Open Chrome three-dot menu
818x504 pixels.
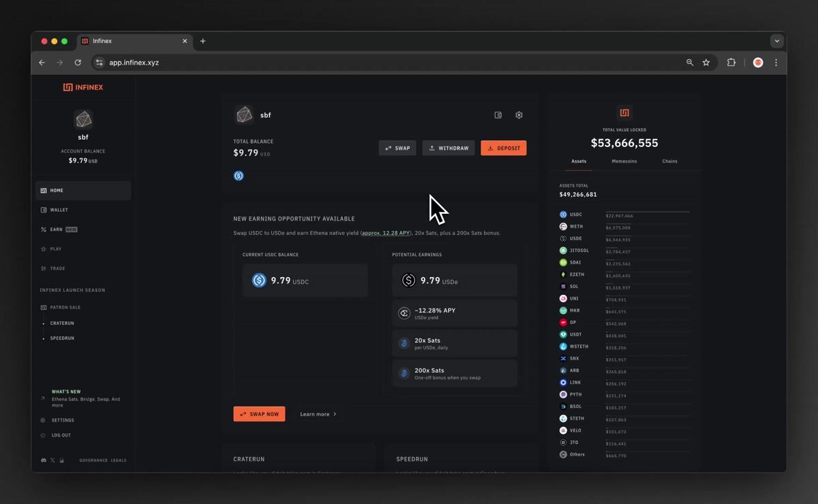click(x=776, y=63)
